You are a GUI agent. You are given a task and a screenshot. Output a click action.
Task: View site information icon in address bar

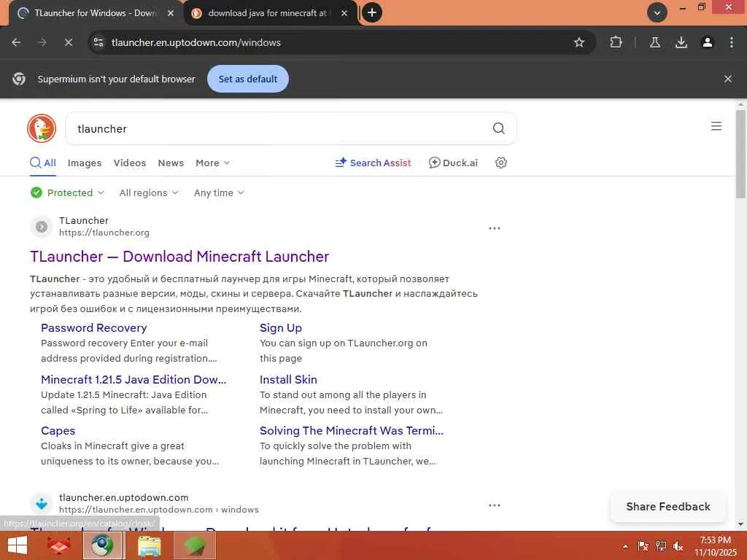pyautogui.click(x=98, y=42)
